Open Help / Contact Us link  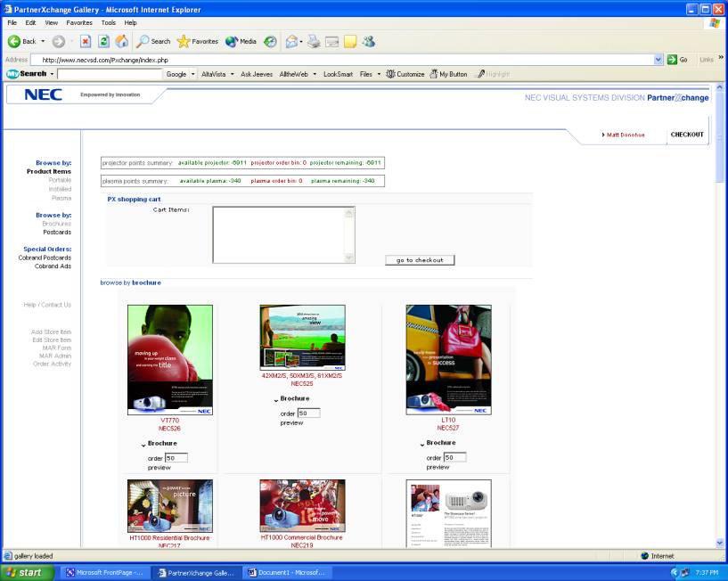47,305
